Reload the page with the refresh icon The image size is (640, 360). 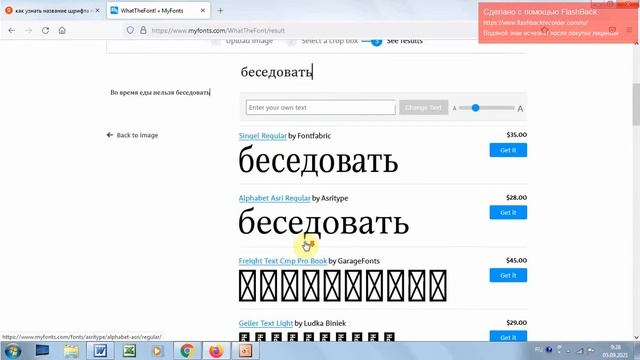(x=45, y=30)
